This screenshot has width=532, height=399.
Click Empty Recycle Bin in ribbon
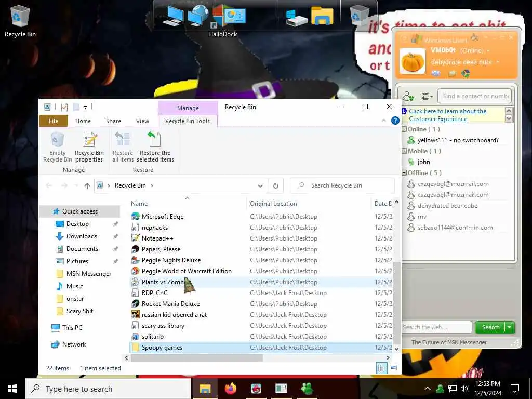57,147
